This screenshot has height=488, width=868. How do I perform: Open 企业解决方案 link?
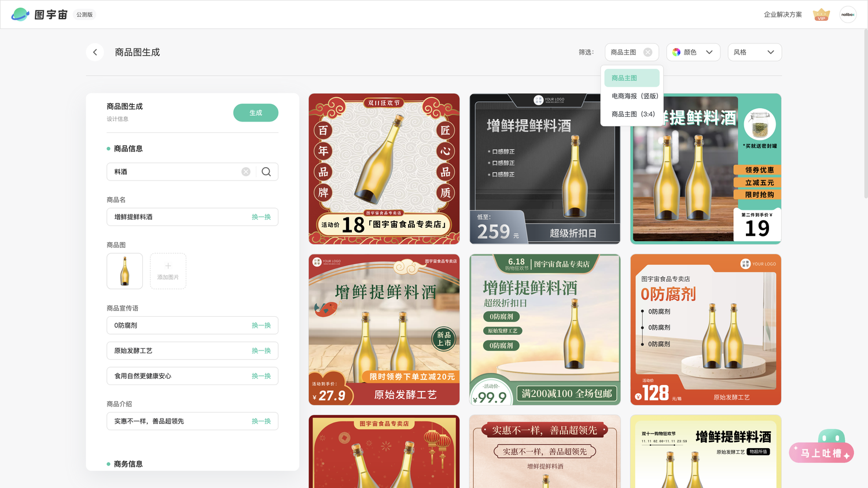(782, 14)
